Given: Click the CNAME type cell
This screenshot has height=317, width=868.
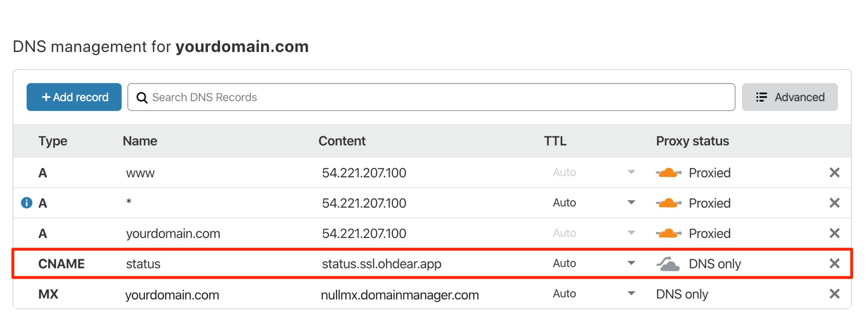Looking at the screenshot, I should point(61,264).
